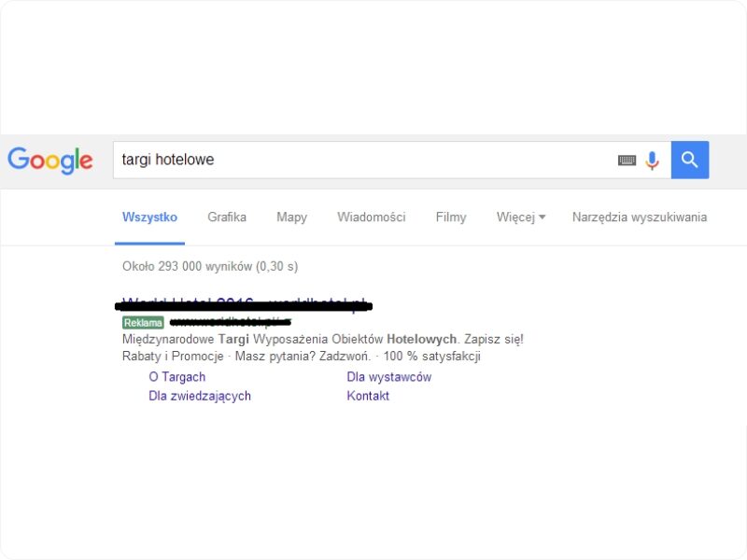Click the green Reklama ad badge
Viewport: 747px width, 560px height.
pos(143,323)
